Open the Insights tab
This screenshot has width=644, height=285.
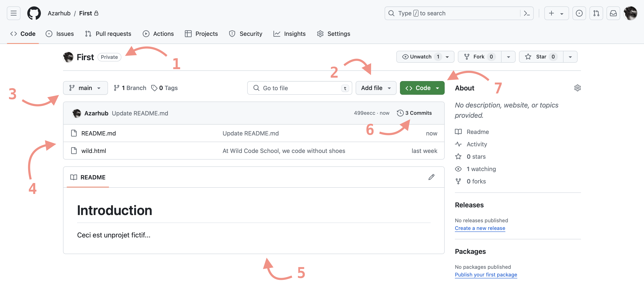point(289,33)
